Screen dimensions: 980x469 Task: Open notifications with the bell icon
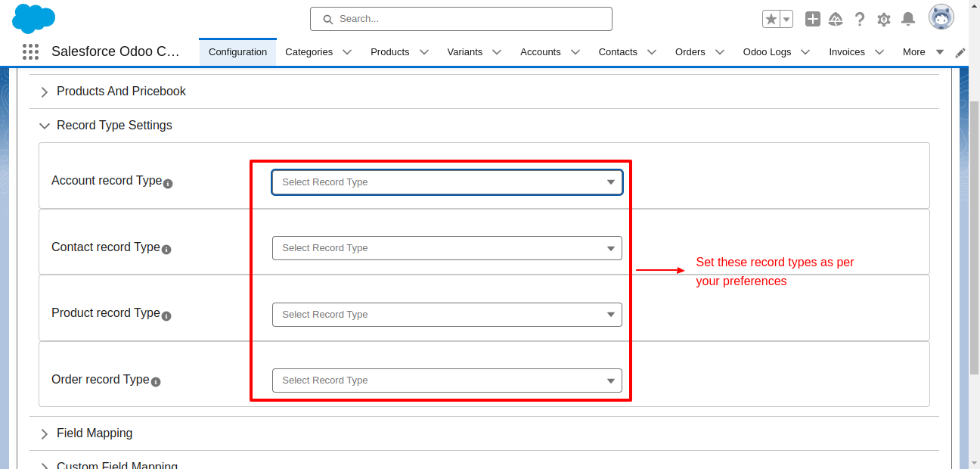click(x=908, y=19)
